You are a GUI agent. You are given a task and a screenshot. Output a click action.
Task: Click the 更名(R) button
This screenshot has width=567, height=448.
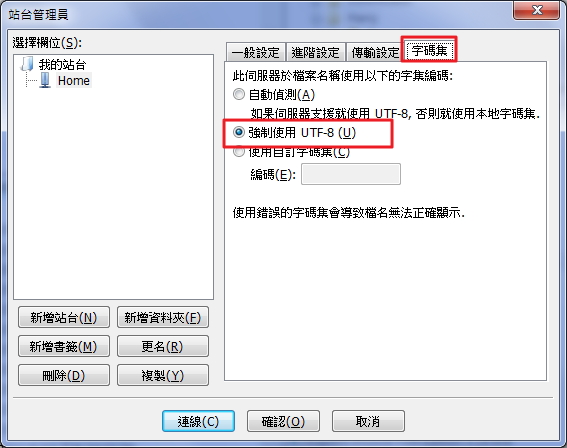click(163, 346)
